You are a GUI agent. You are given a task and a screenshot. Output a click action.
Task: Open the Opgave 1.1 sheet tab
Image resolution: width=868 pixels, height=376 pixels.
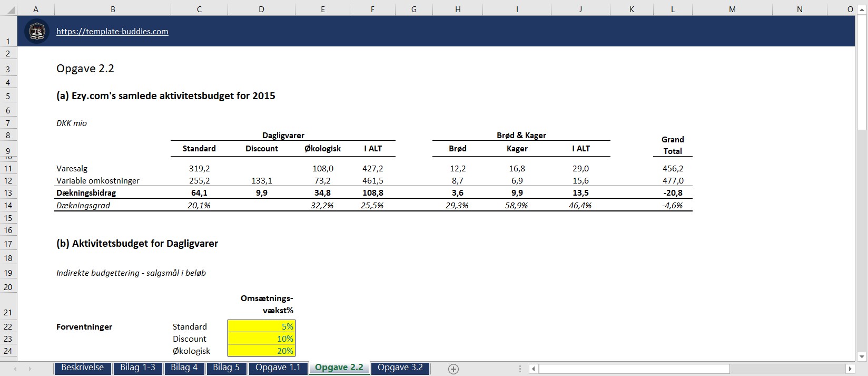278,368
